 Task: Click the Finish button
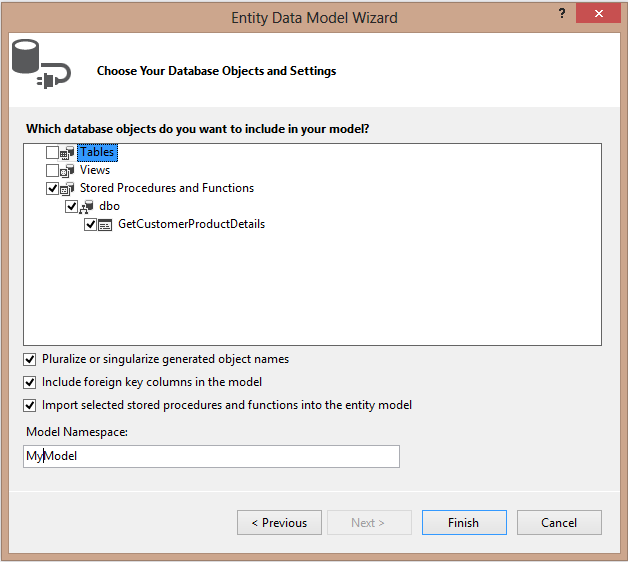(464, 523)
